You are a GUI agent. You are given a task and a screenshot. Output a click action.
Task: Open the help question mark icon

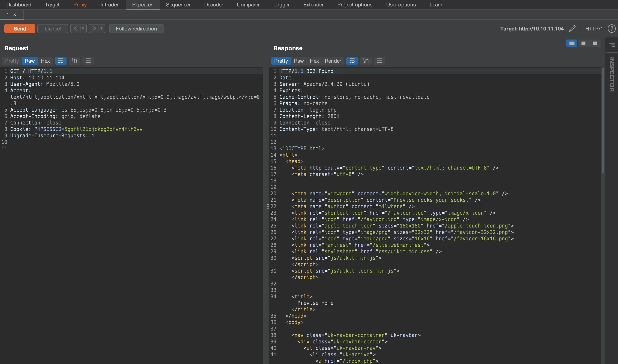click(x=612, y=29)
